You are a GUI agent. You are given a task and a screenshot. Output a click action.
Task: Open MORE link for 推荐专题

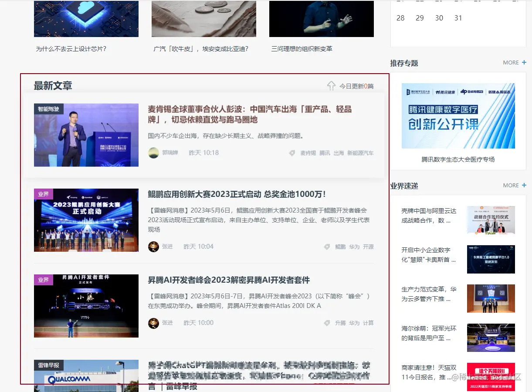(511, 63)
